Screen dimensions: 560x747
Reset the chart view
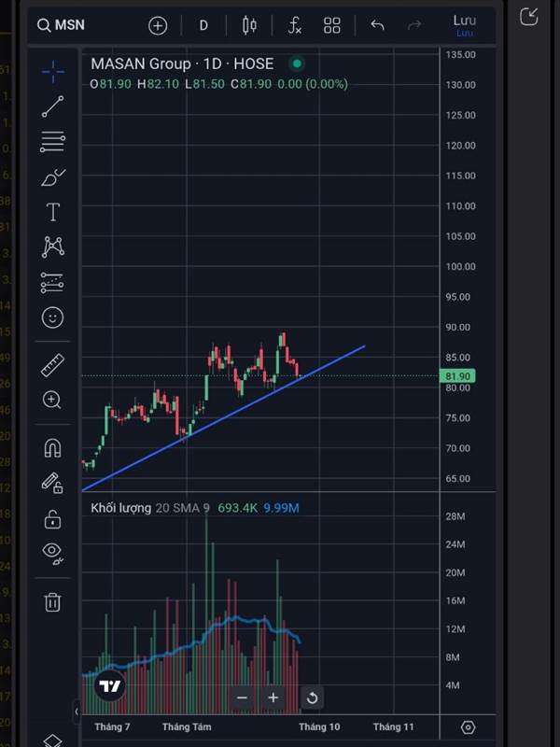pos(313,698)
